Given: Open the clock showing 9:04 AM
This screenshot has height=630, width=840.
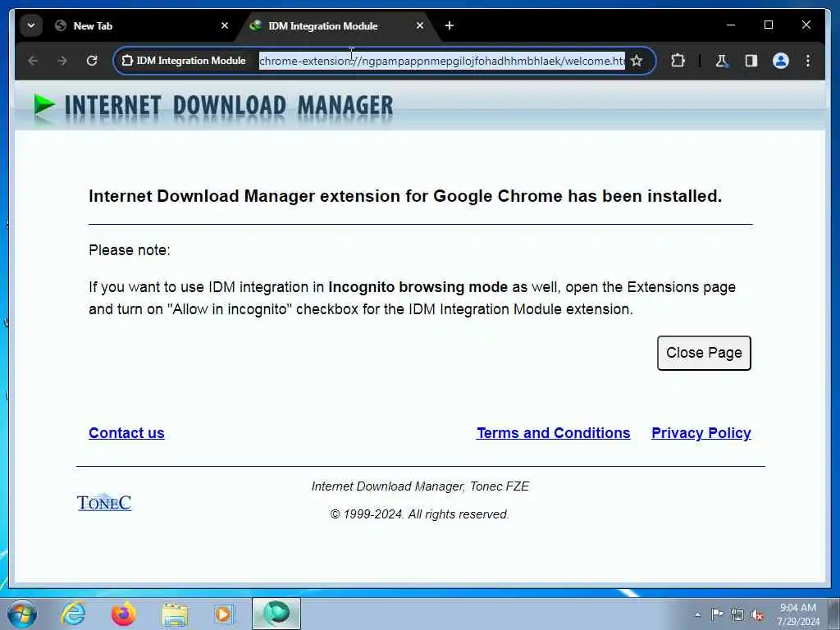Looking at the screenshot, I should 798,614.
